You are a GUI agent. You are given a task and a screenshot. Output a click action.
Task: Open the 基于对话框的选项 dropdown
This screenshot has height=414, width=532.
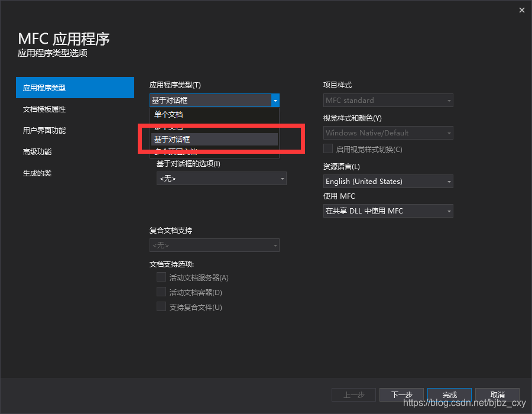(x=221, y=177)
